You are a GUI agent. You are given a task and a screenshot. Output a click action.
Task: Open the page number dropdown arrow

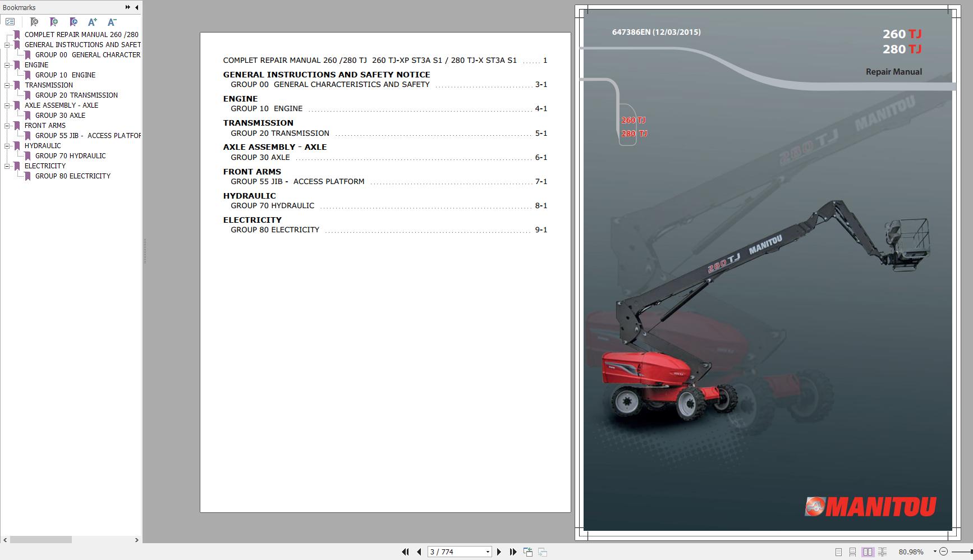coord(488,552)
